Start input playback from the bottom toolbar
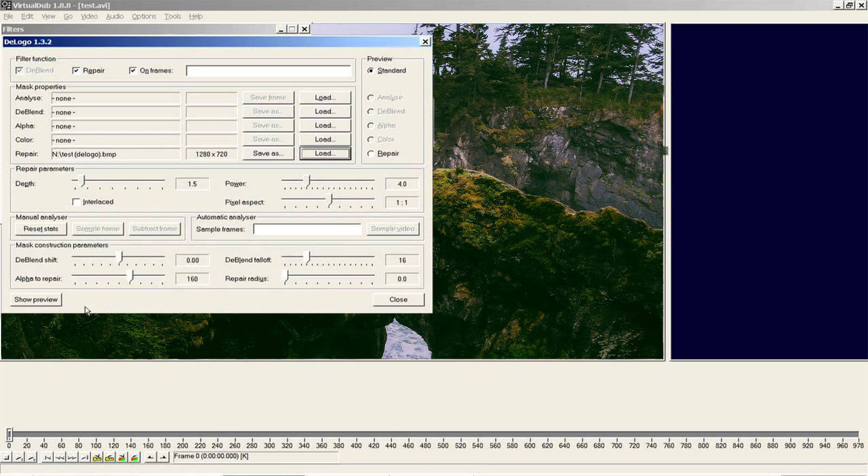This screenshot has height=476, width=868. (19, 458)
